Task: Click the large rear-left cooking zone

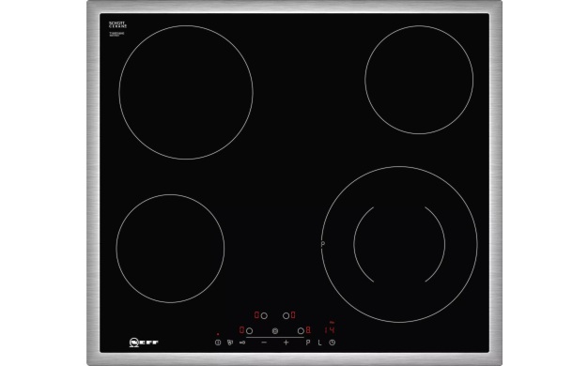Action: 186,93
